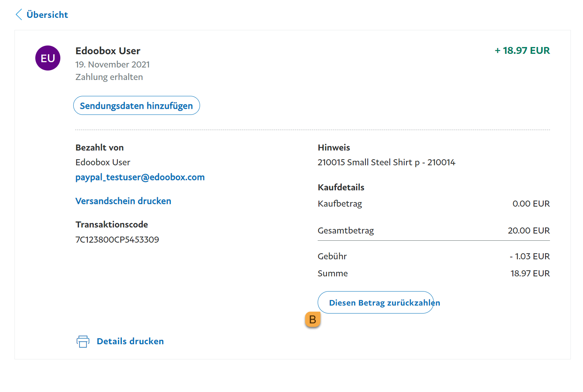Screen dimensions: 583x392
Task: Click the Gesamtbetrag 20.00 EUR value
Action: [528, 230]
